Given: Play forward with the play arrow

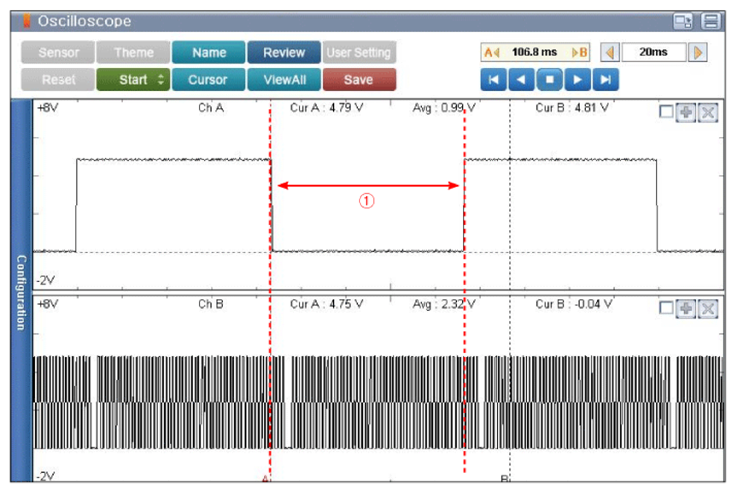Looking at the screenshot, I should tap(578, 79).
